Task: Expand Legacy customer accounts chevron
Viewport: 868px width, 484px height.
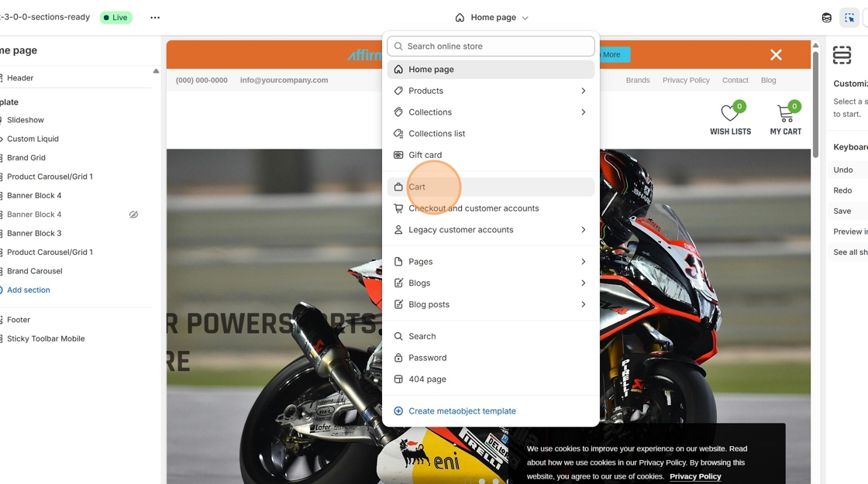Action: tap(584, 229)
